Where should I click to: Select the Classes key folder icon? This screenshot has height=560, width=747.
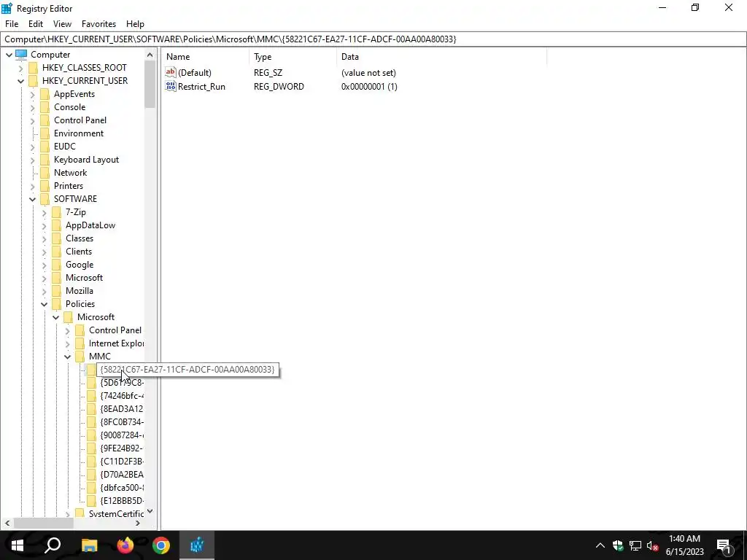57,238
